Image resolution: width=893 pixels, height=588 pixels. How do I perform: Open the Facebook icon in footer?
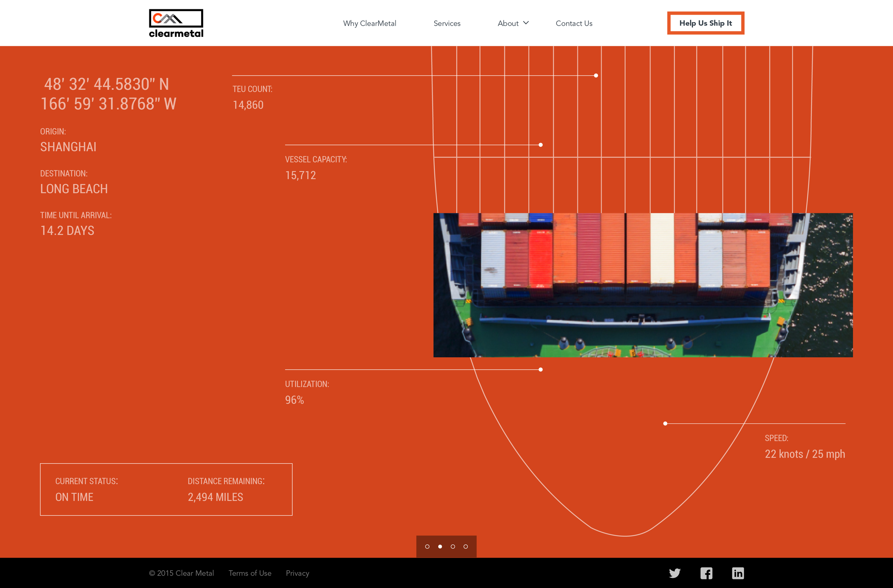point(706,573)
